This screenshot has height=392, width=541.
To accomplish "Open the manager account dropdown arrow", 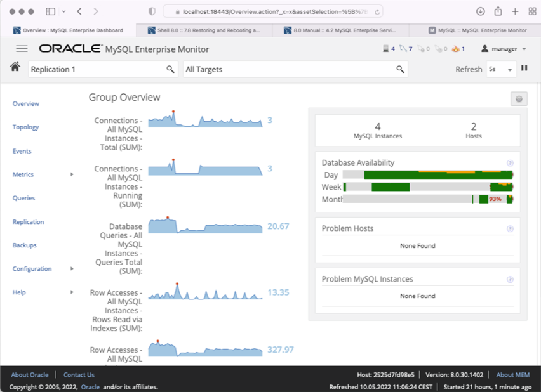I will [x=524, y=49].
